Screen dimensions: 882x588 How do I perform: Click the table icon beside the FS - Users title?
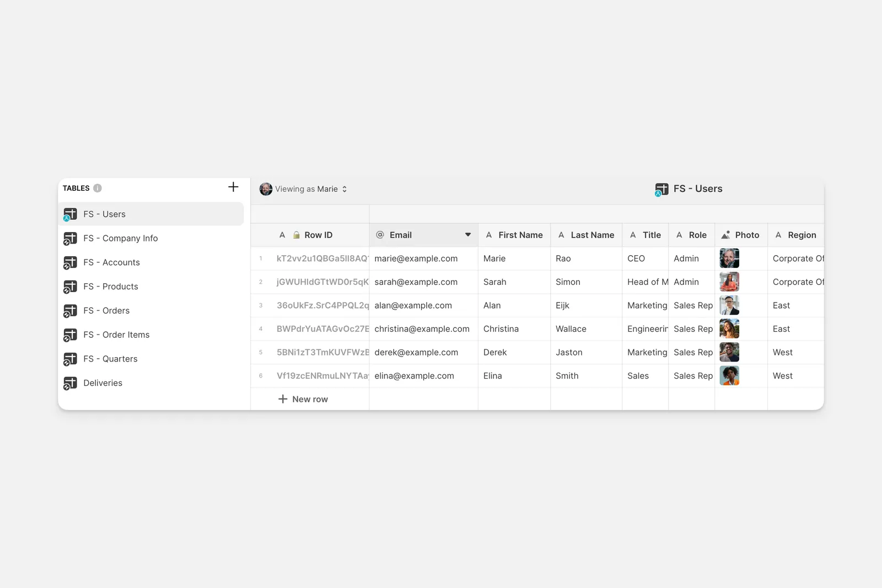[661, 190]
